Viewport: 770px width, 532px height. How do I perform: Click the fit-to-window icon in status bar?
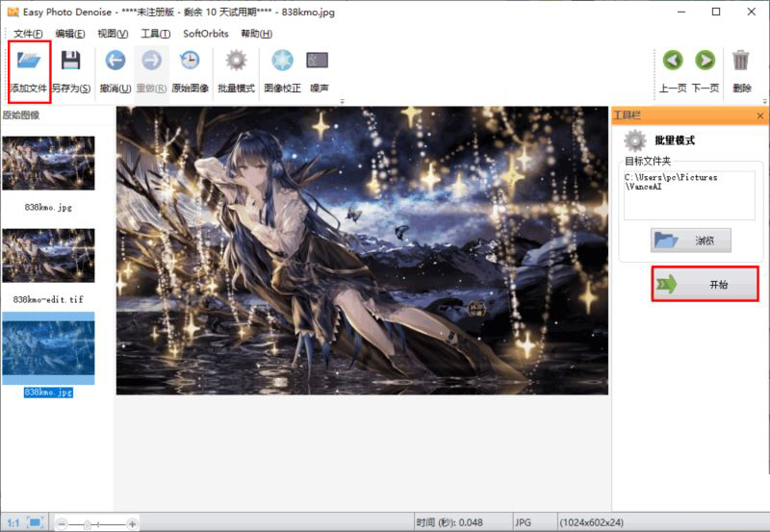click(36, 522)
